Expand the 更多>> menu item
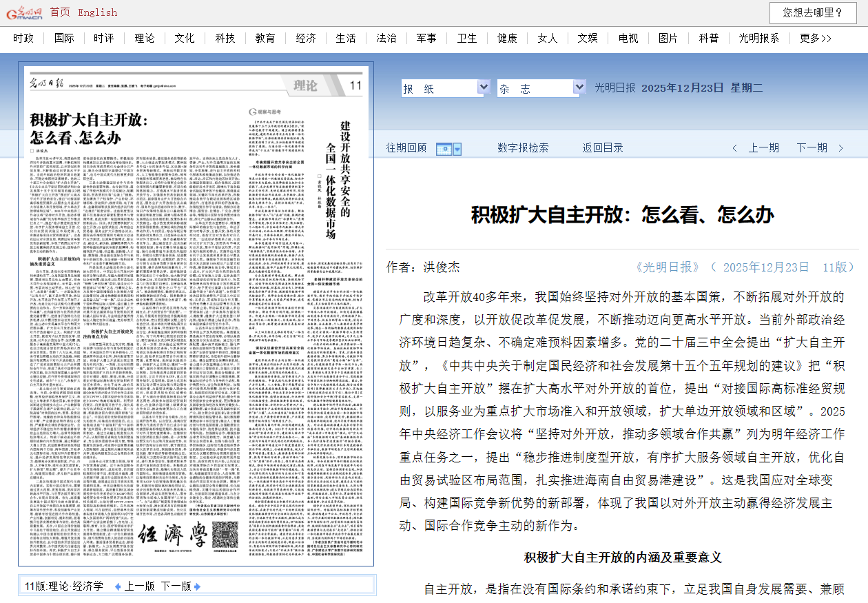Viewport: 868px width, 603px height. 816,38
